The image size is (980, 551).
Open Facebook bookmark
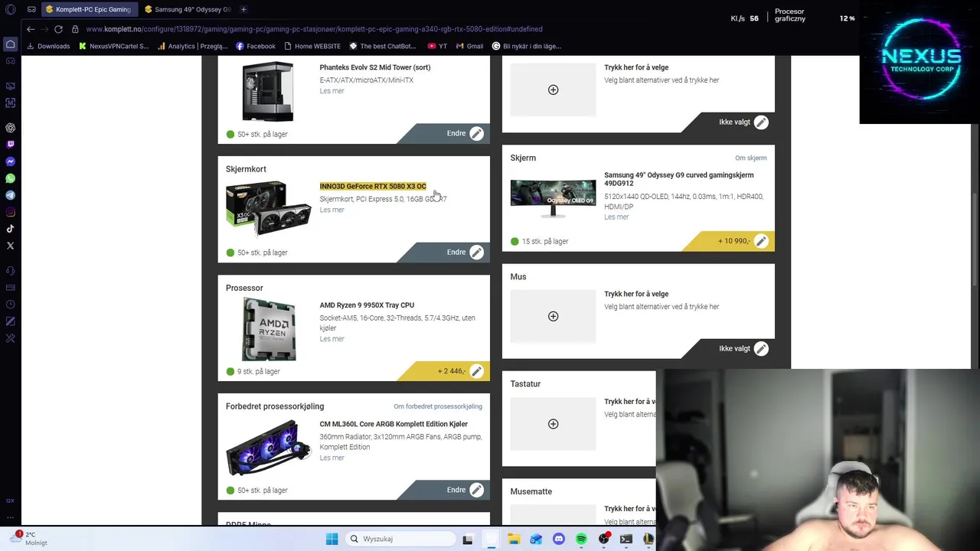[256, 46]
